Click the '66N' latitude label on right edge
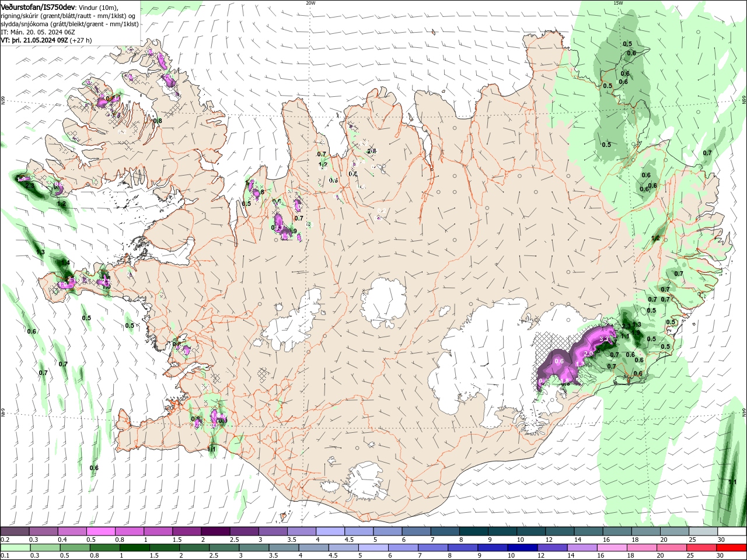747x560 pixels. pos(744,100)
